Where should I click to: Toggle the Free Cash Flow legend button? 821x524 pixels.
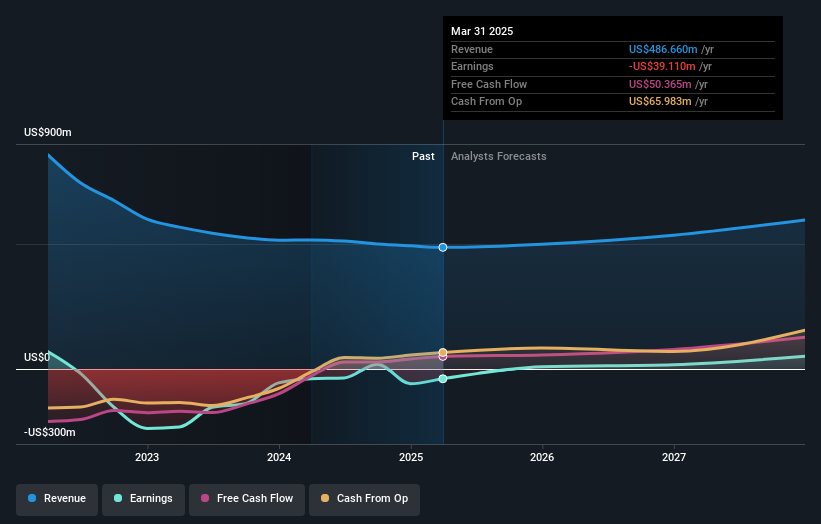point(247,499)
